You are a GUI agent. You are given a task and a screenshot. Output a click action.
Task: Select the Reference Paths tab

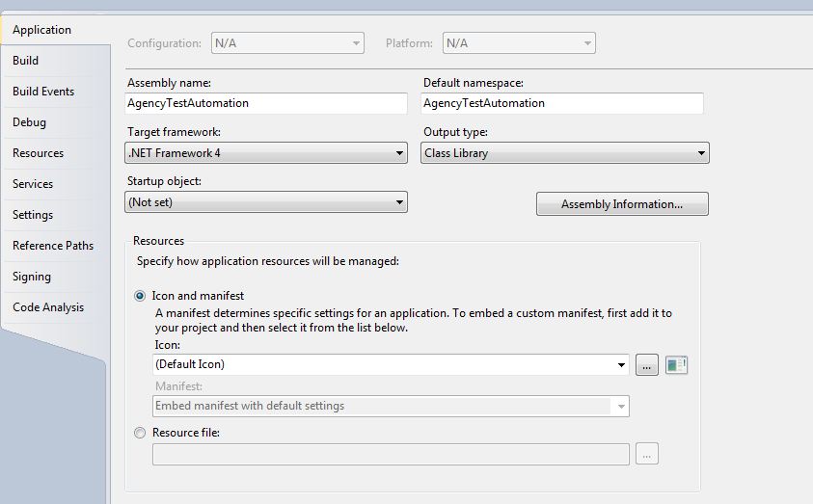(53, 246)
